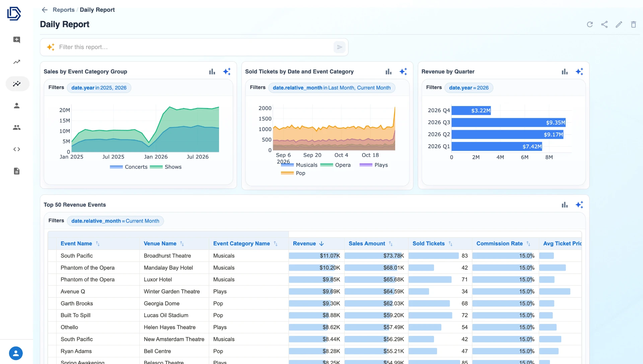Open the new chat sidebar icon

[x=17, y=40]
